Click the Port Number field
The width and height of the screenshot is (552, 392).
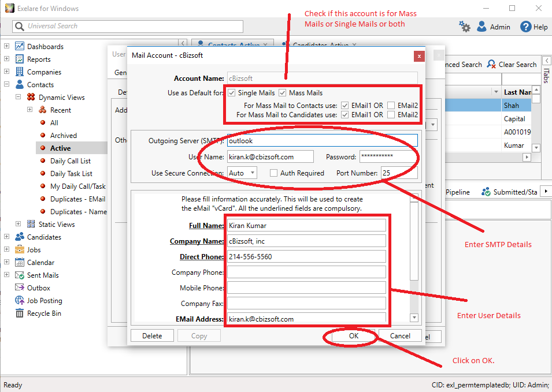coord(399,173)
